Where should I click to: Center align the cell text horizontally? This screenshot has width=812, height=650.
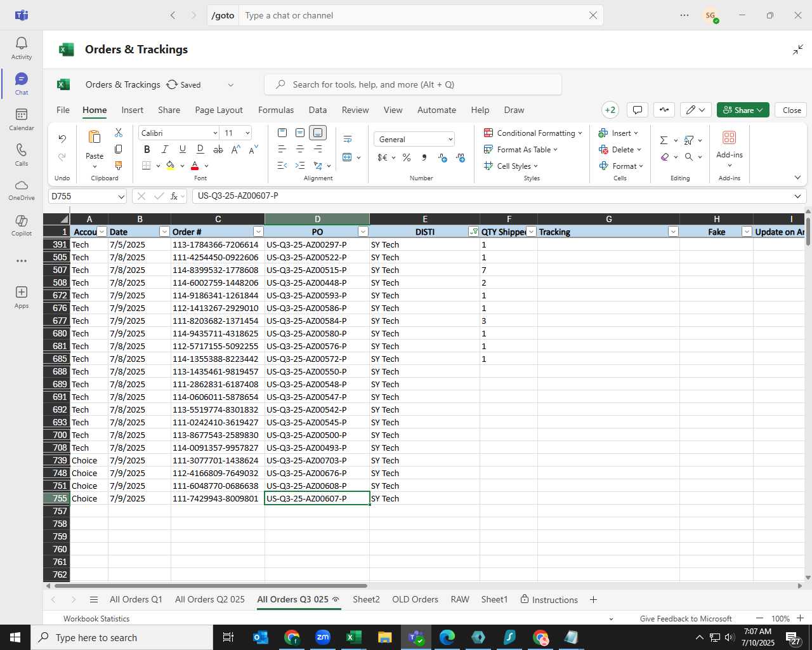click(300, 149)
